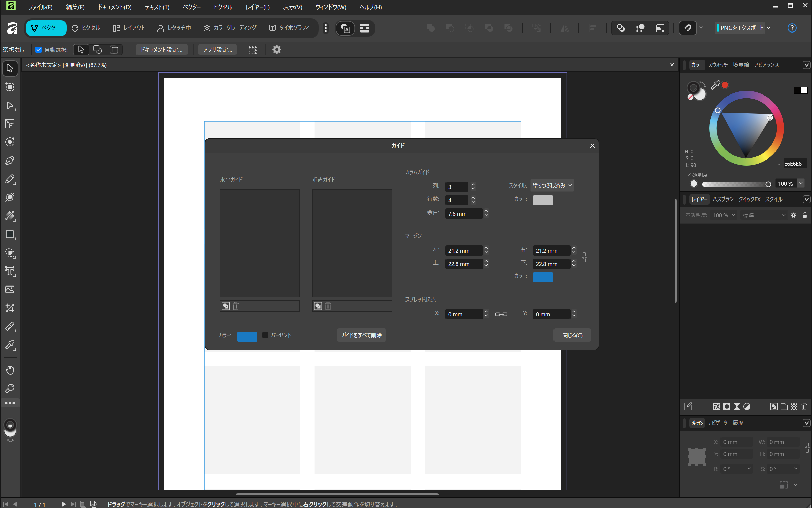Open the 標準 blend mode dropdown
Screen dimensions: 812x508
tap(764, 215)
